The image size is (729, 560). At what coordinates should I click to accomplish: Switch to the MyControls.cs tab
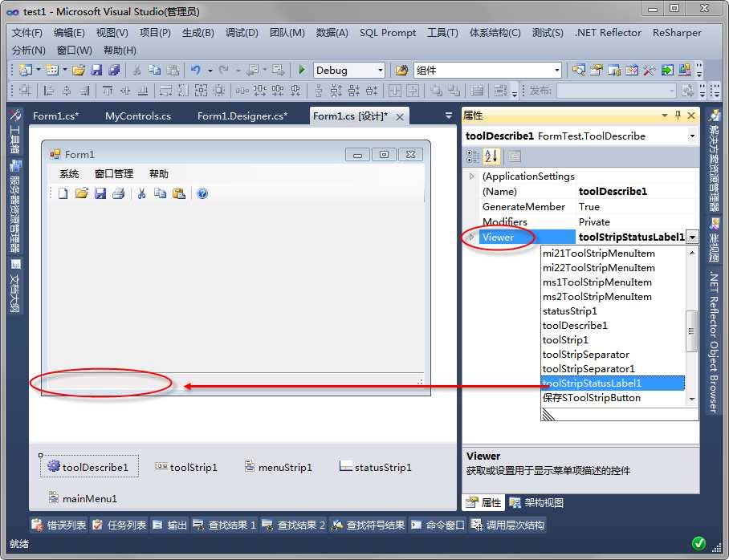(138, 116)
